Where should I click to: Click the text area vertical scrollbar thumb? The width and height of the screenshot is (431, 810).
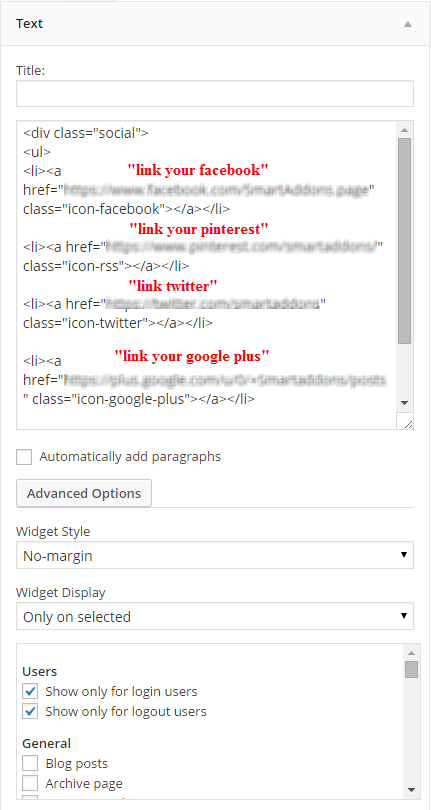405,241
